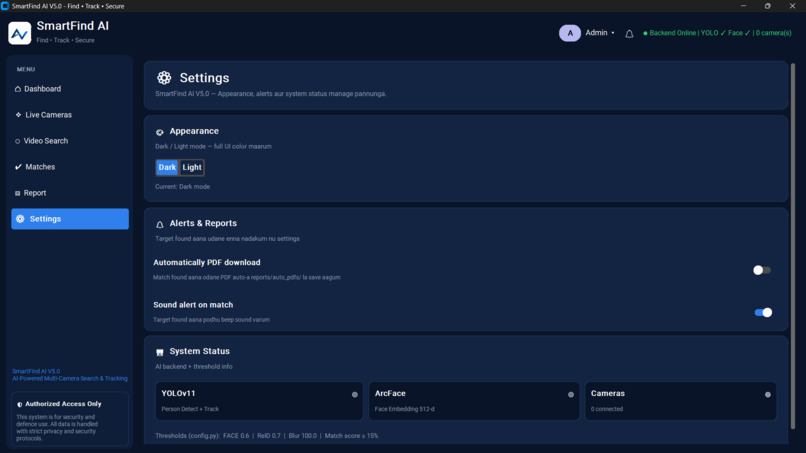Click the Current: Dark mode text

point(182,187)
